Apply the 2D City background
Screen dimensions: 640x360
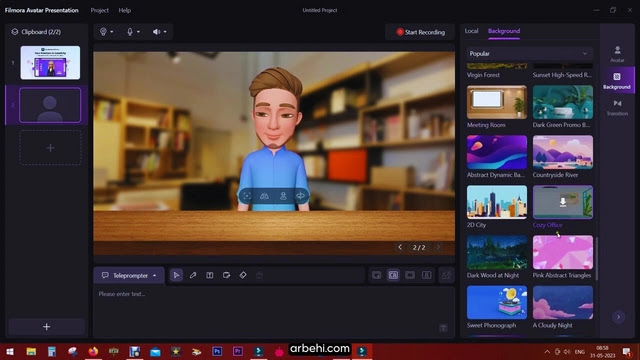pyautogui.click(x=497, y=202)
